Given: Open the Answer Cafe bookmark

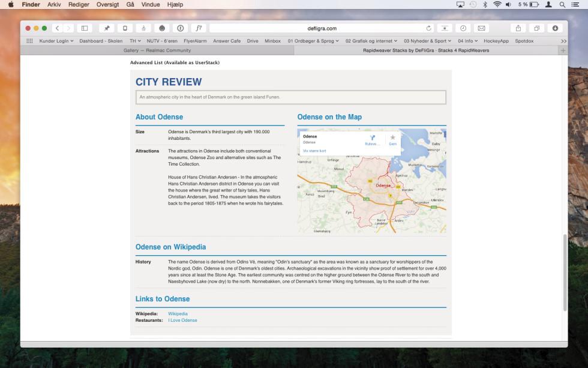Looking at the screenshot, I should click(x=227, y=41).
